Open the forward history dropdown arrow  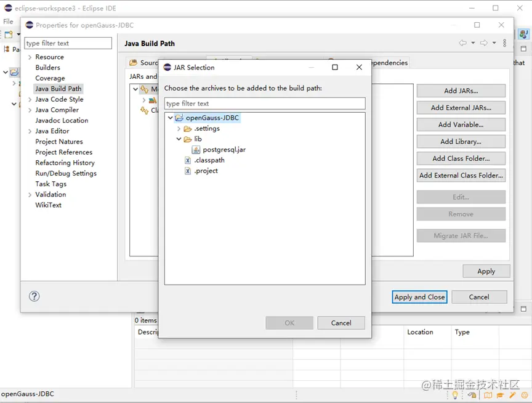coord(494,43)
